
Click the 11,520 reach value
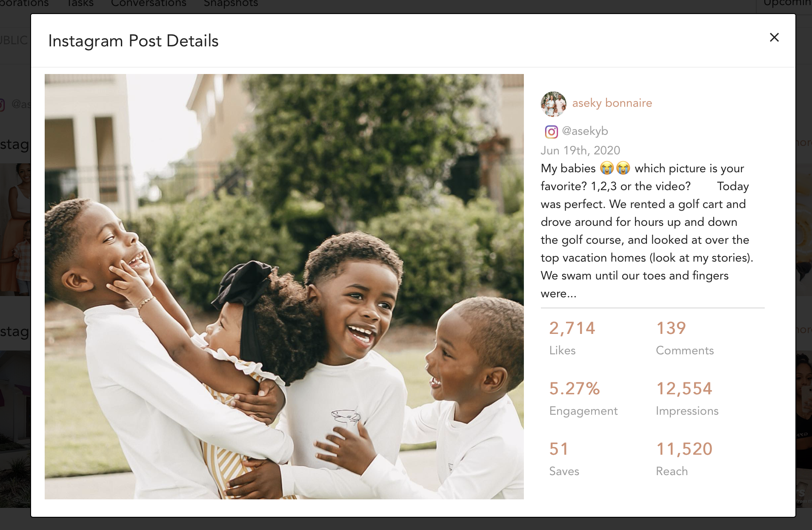click(684, 449)
